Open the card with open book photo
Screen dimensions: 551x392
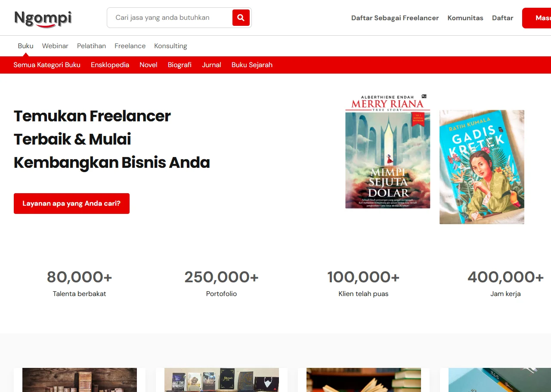coord(364,380)
